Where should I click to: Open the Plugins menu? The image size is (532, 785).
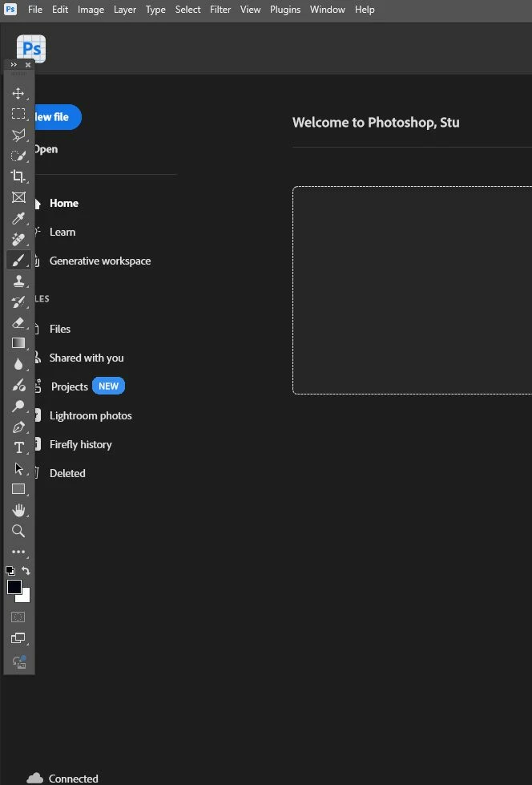click(x=285, y=10)
